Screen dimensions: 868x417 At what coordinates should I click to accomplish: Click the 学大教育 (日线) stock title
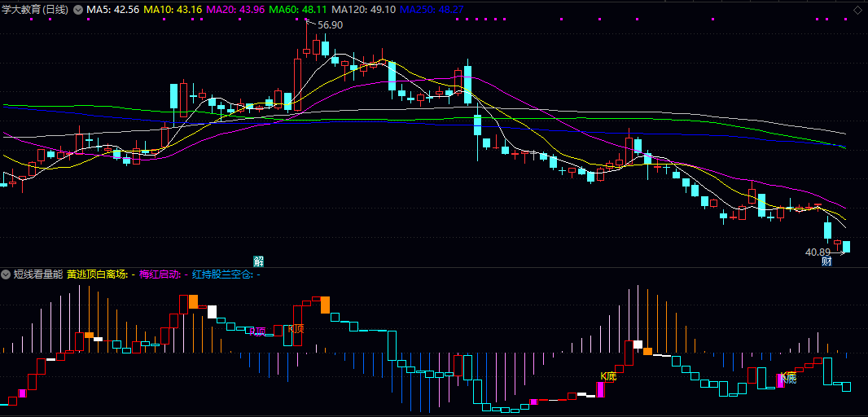(x=35, y=10)
